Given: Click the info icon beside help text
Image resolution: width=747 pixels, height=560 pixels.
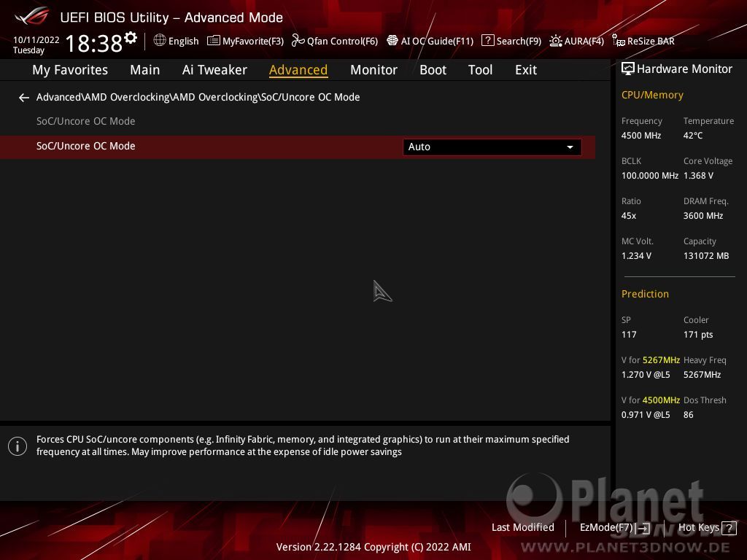Looking at the screenshot, I should (18, 446).
